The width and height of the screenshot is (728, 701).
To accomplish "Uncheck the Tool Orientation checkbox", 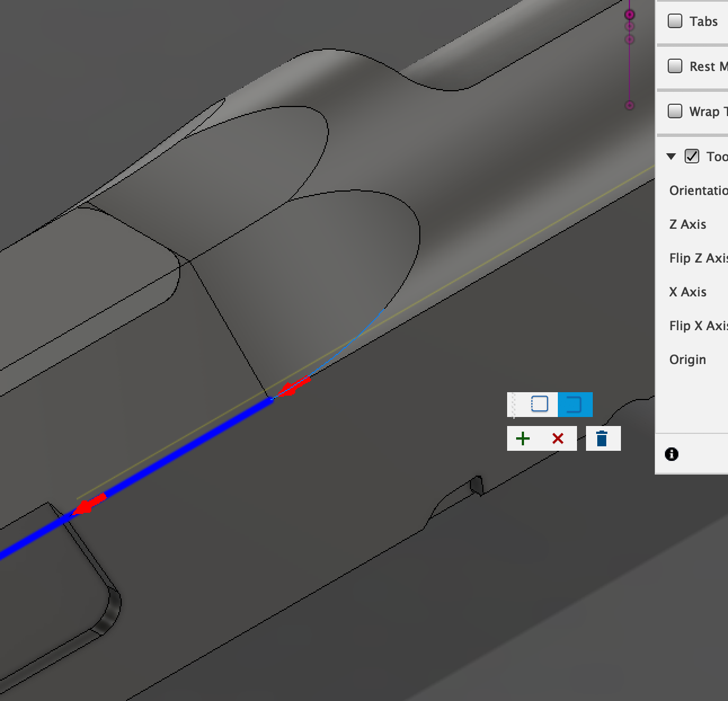I will click(x=692, y=157).
